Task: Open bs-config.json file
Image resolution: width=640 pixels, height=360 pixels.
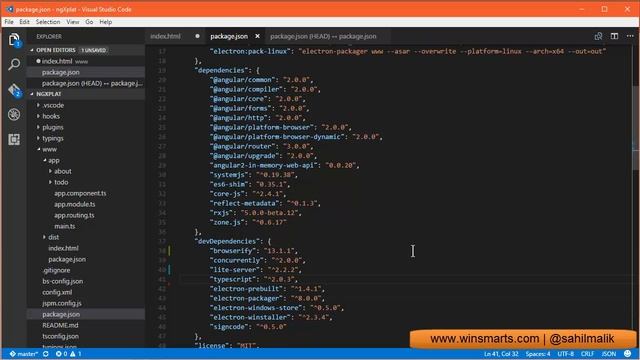Action: 62,281
